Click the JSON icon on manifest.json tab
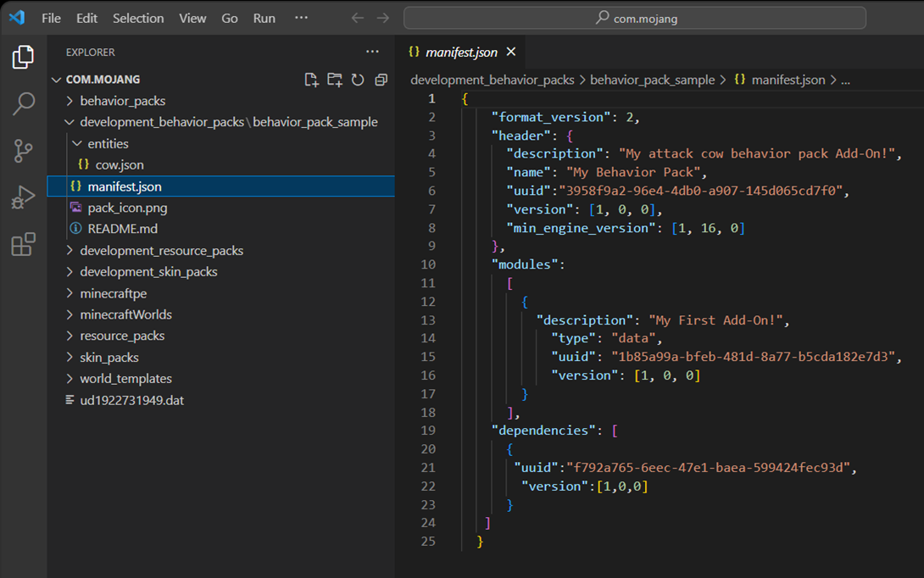The width and height of the screenshot is (924, 578). (x=414, y=52)
